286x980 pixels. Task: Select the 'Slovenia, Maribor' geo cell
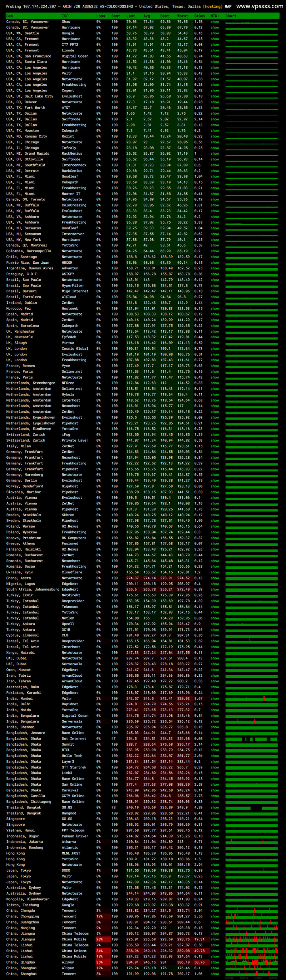tap(24, 492)
